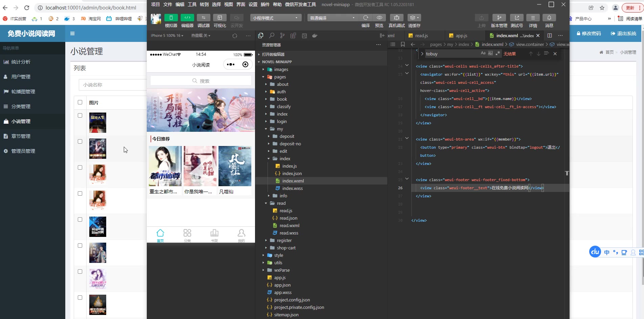
Task: Expand the images folder in file tree
Action: tap(281, 70)
